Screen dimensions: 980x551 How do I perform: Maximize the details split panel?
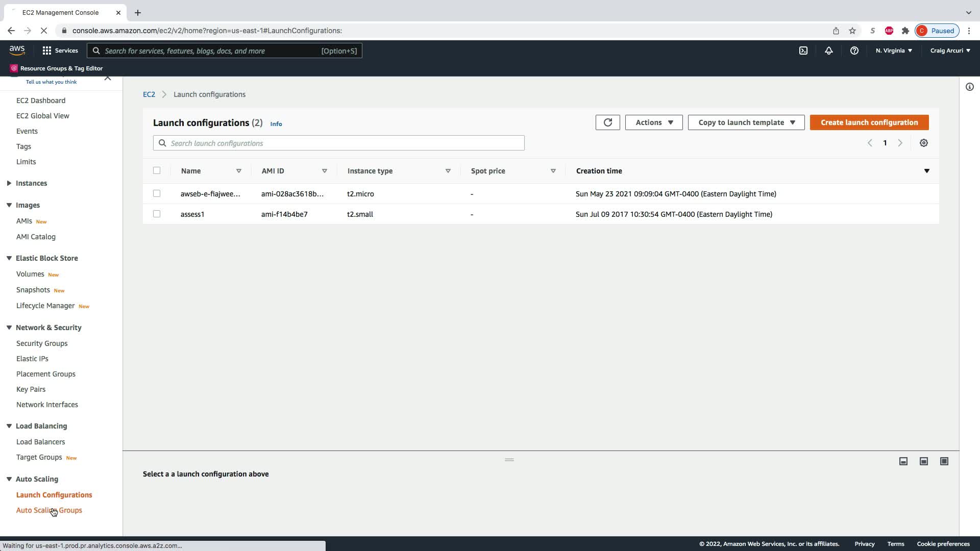[x=944, y=461]
